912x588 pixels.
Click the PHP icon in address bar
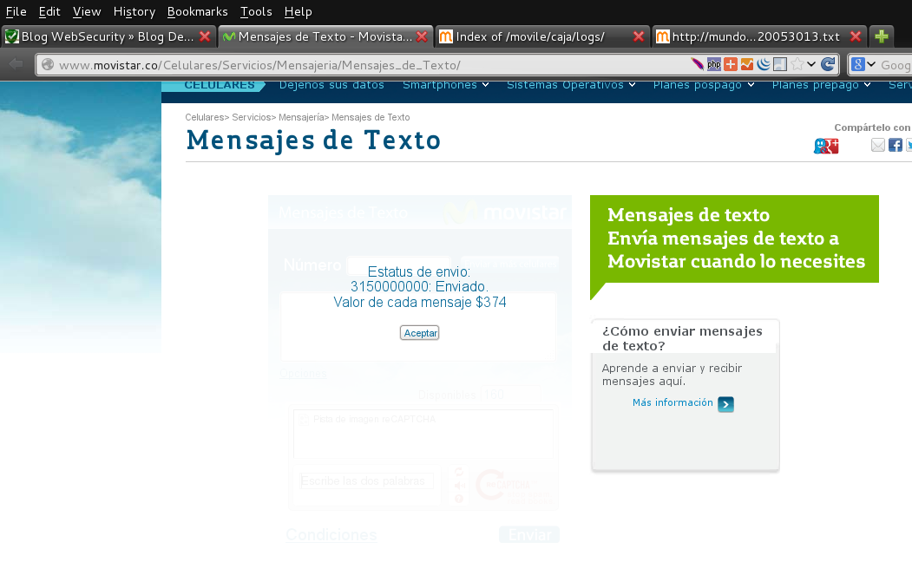coord(713,64)
